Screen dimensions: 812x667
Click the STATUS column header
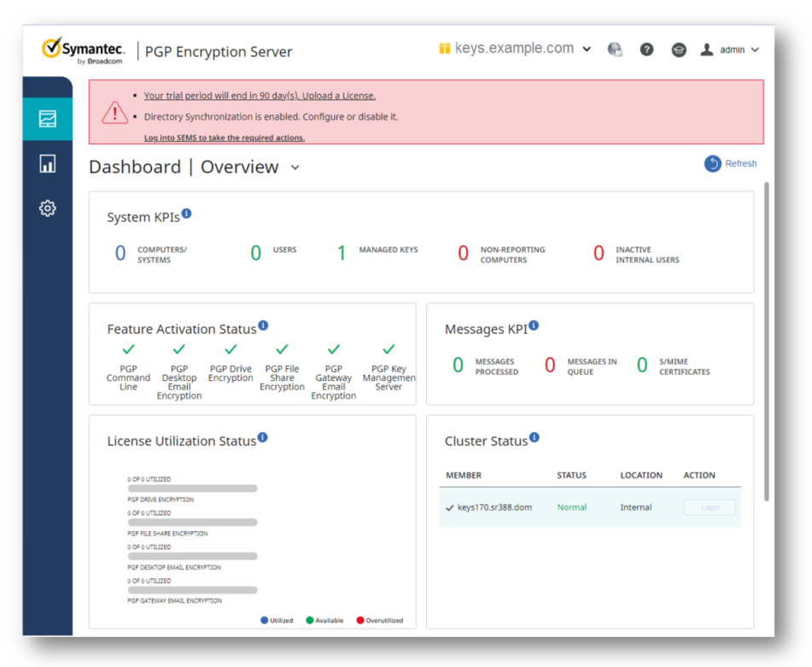click(572, 476)
